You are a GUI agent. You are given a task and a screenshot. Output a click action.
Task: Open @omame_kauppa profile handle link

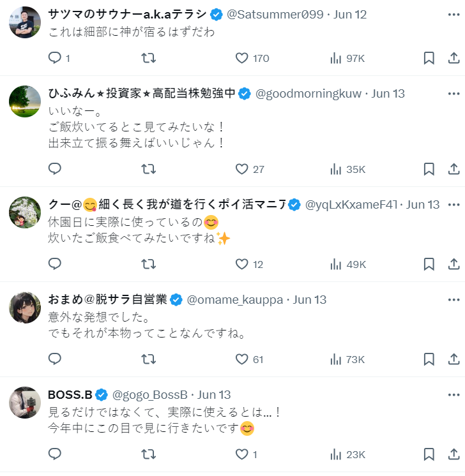click(x=234, y=300)
